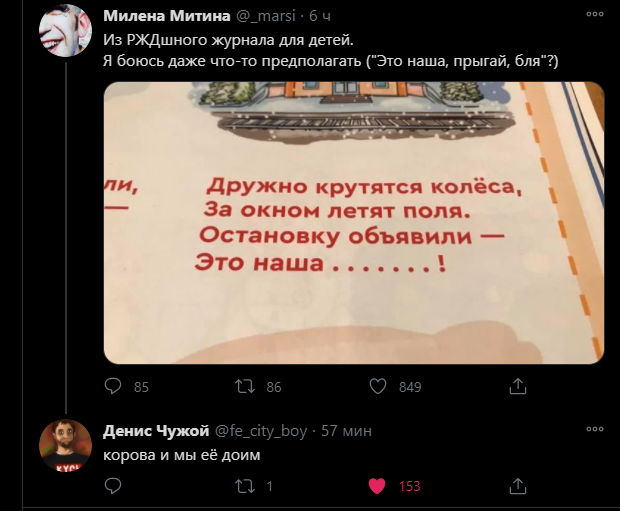Share Денис Чужой's reply
Image resolution: width=620 pixels, height=511 pixels.
pos(518,486)
